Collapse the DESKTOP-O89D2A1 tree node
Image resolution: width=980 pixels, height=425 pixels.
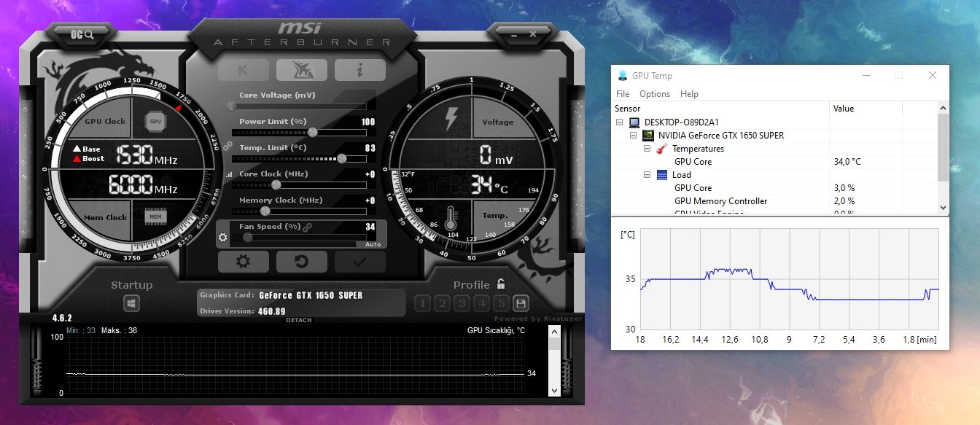pyautogui.click(x=621, y=122)
